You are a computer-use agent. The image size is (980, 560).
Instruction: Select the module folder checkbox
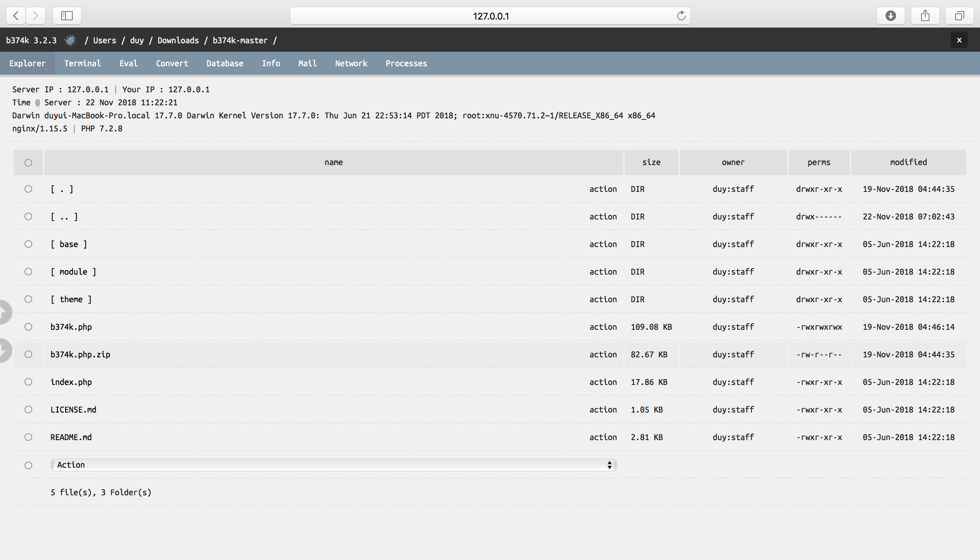pyautogui.click(x=28, y=272)
